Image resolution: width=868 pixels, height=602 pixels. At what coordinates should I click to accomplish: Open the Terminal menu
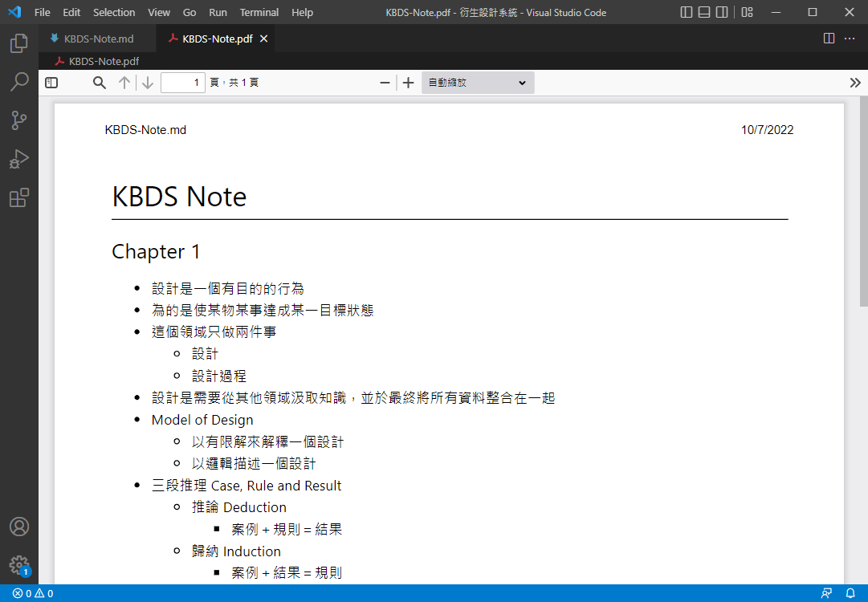click(x=259, y=12)
